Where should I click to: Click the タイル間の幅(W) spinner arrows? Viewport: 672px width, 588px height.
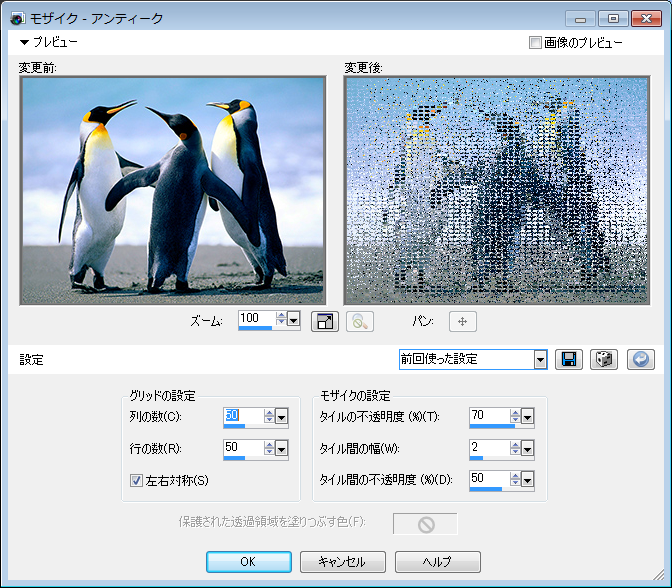(x=515, y=448)
